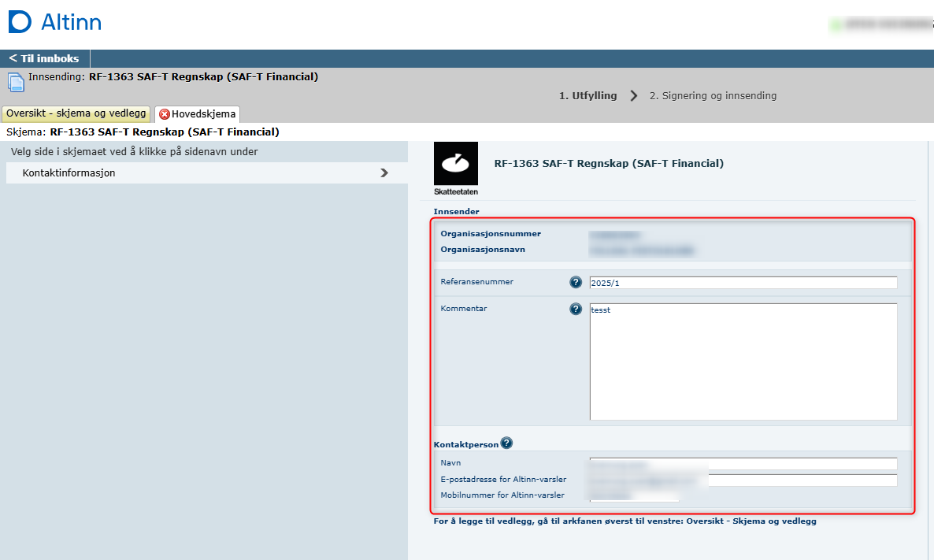Viewport: 934px width, 560px height.
Task: Click inside the Kommentar text area
Action: [743, 362]
